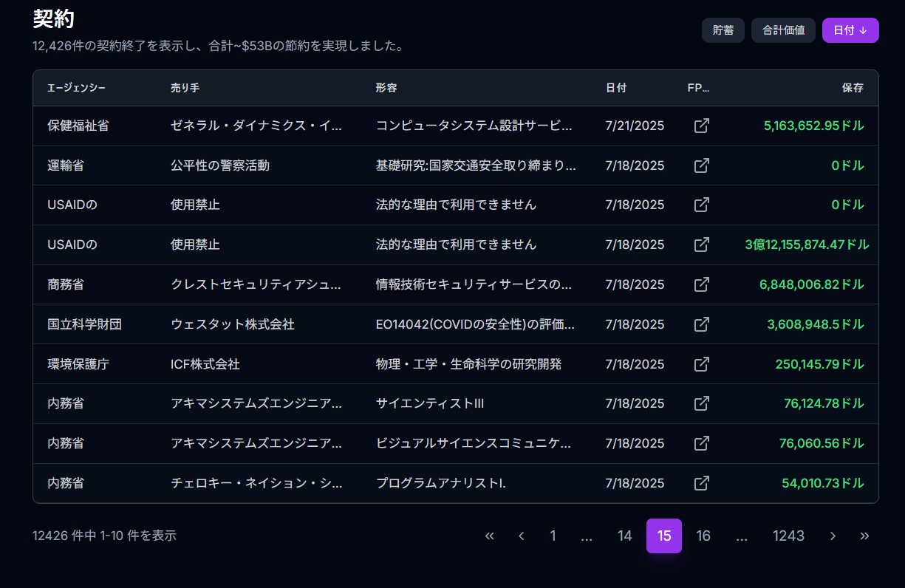Open FPDS link for 商務省 row
The image size is (905, 588).
pos(702,284)
